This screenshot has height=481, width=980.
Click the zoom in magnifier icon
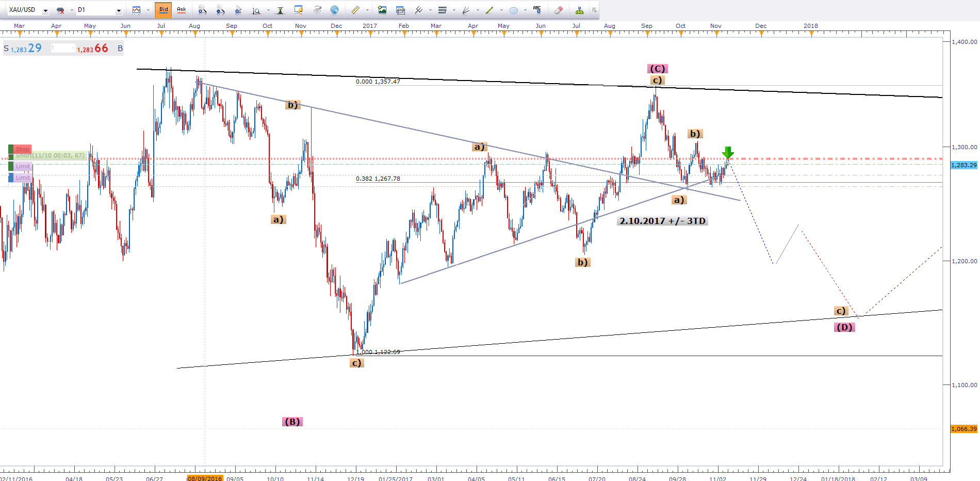click(202, 10)
